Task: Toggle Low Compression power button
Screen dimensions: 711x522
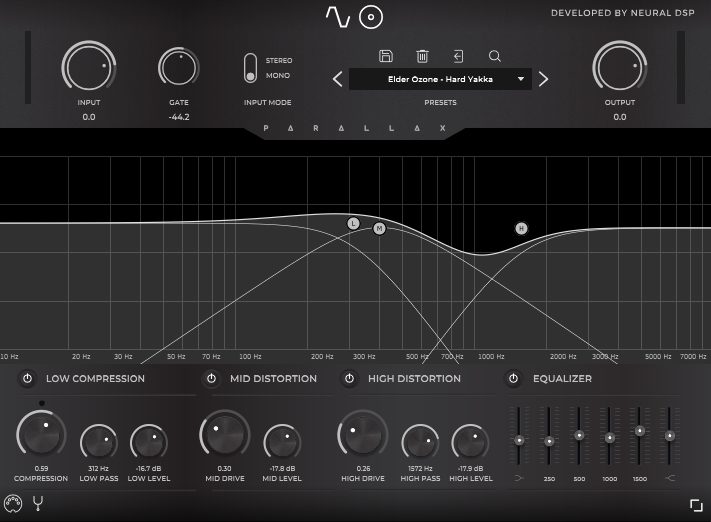Action: click(x=28, y=378)
